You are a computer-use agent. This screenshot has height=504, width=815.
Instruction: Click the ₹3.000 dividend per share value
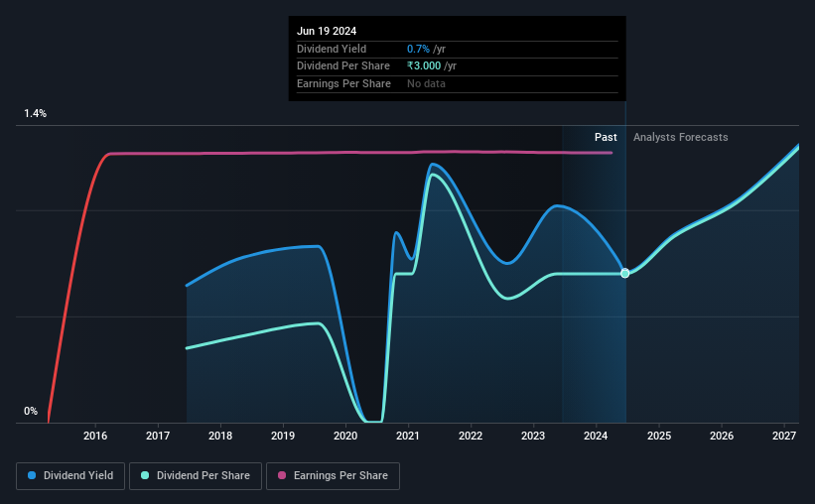[424, 66]
